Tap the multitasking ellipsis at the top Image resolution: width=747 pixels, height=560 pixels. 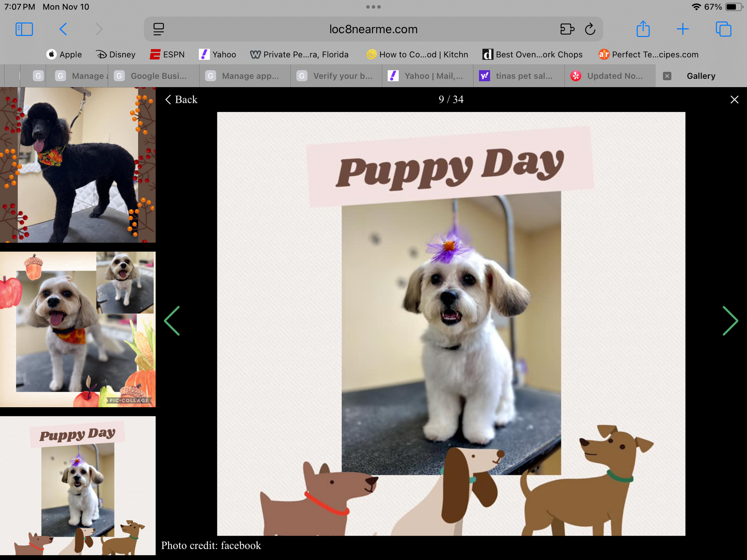373,6
